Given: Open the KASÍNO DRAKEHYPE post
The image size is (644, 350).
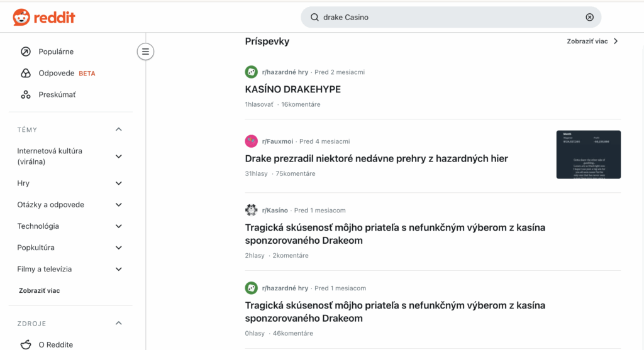Looking at the screenshot, I should click(x=292, y=89).
